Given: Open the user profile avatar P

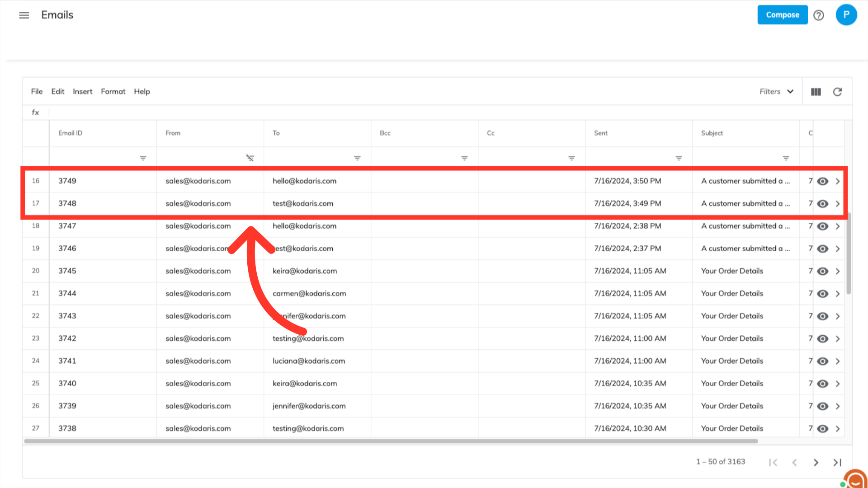Looking at the screenshot, I should coord(846,15).
